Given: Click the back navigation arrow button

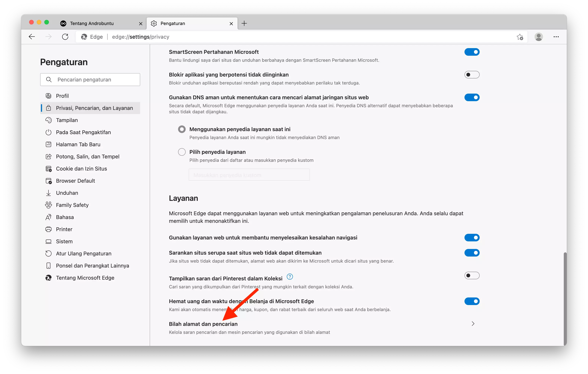Looking at the screenshot, I should [x=32, y=36].
